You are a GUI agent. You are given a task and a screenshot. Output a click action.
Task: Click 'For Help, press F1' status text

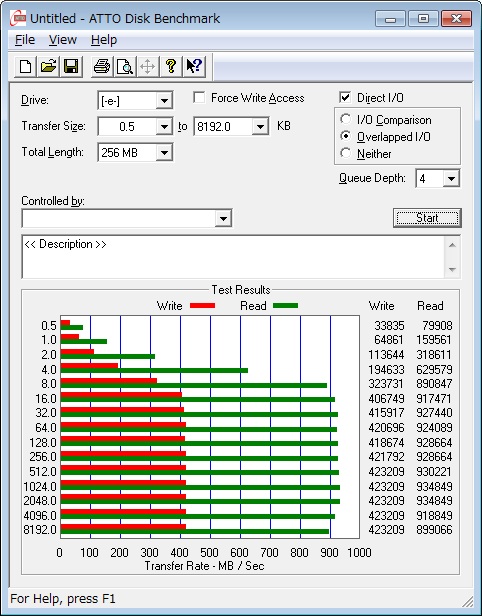(63, 599)
